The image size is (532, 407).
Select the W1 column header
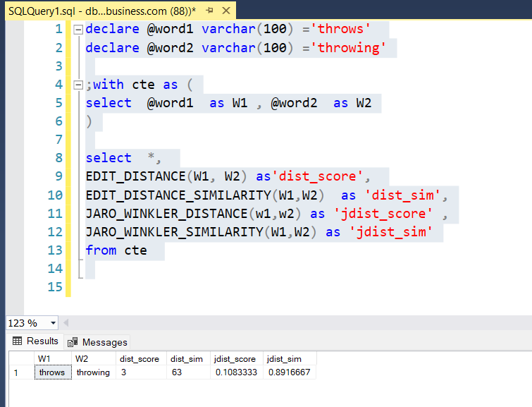pyautogui.click(x=53, y=359)
